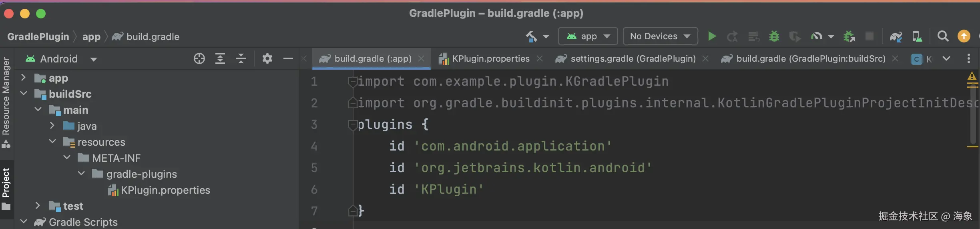
Task: Open the No Devices dropdown
Action: click(661, 36)
